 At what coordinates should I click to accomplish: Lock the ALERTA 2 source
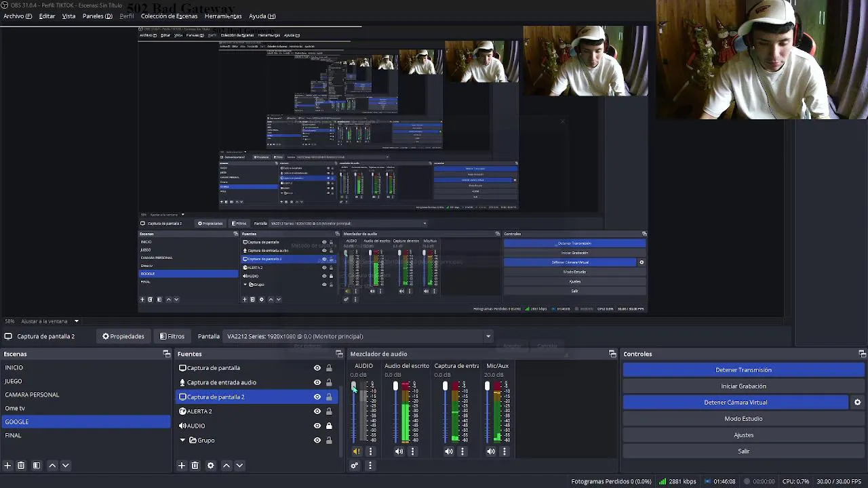tap(329, 411)
